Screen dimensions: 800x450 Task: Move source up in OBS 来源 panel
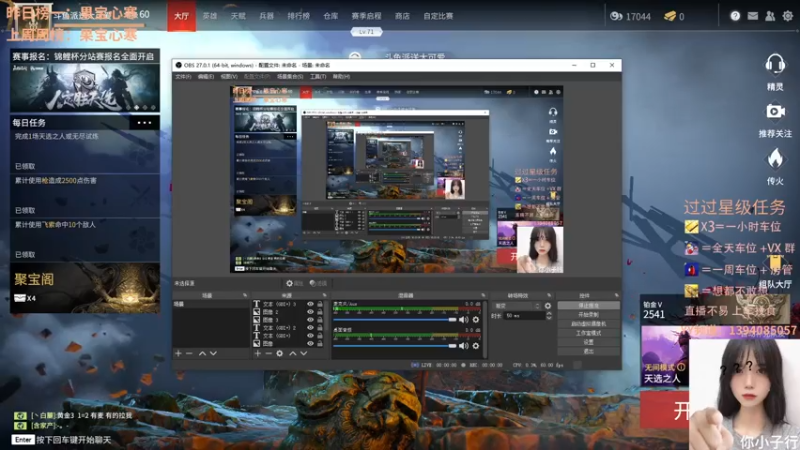293,353
